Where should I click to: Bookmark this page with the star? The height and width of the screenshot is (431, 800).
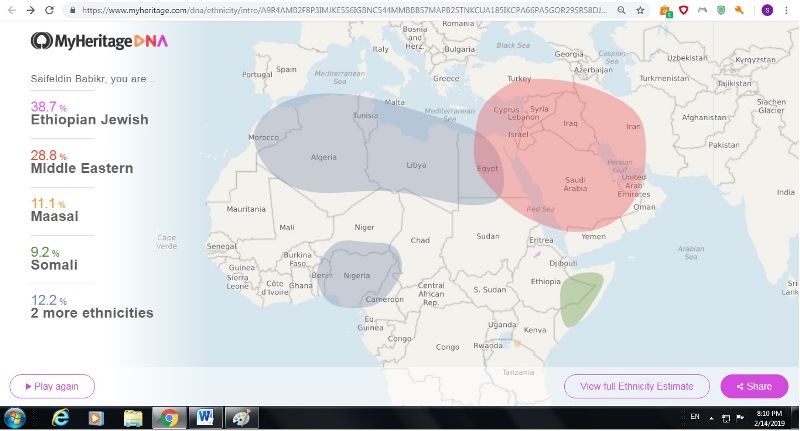point(640,10)
